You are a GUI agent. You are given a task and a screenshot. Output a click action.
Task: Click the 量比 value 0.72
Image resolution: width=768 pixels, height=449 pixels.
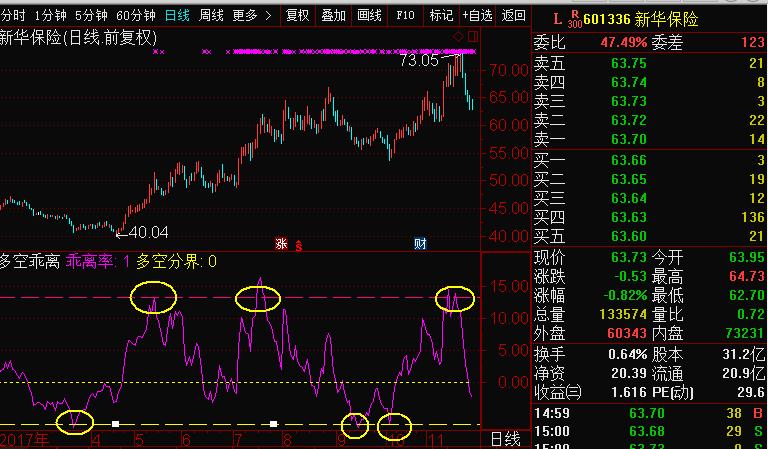click(750, 315)
